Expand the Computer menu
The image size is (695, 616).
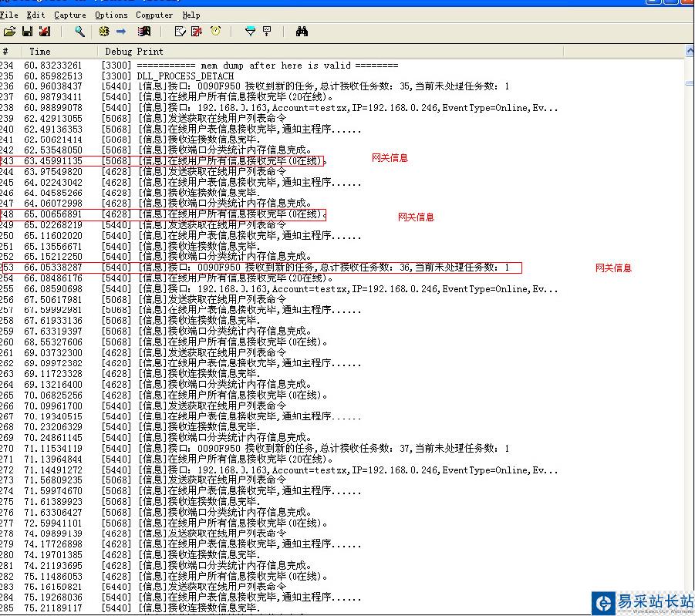(x=154, y=15)
